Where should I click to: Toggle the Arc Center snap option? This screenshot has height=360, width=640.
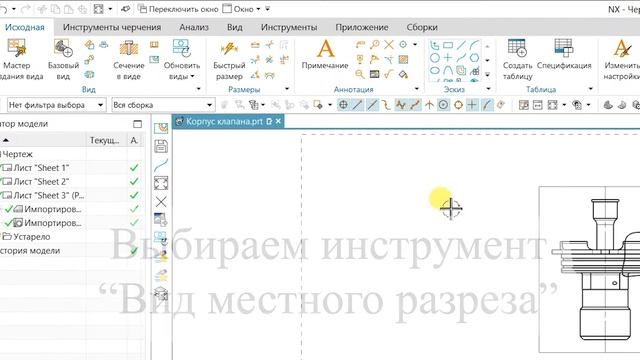point(443,105)
